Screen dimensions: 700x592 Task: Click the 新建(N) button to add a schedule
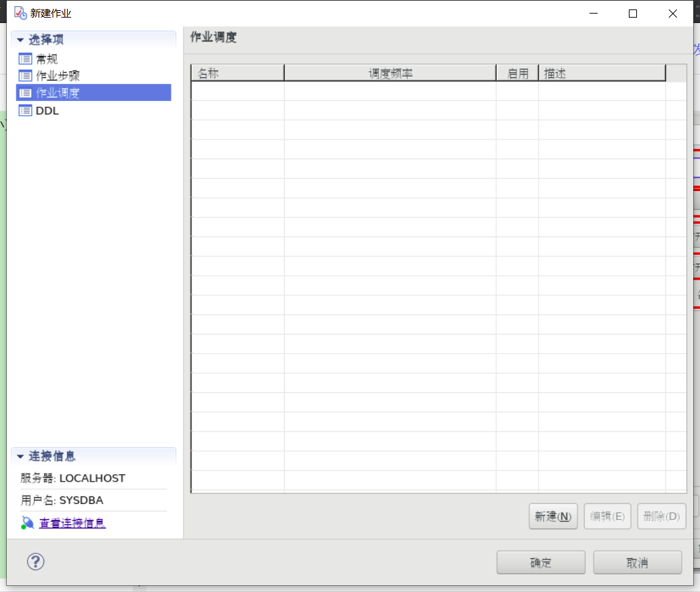(553, 516)
